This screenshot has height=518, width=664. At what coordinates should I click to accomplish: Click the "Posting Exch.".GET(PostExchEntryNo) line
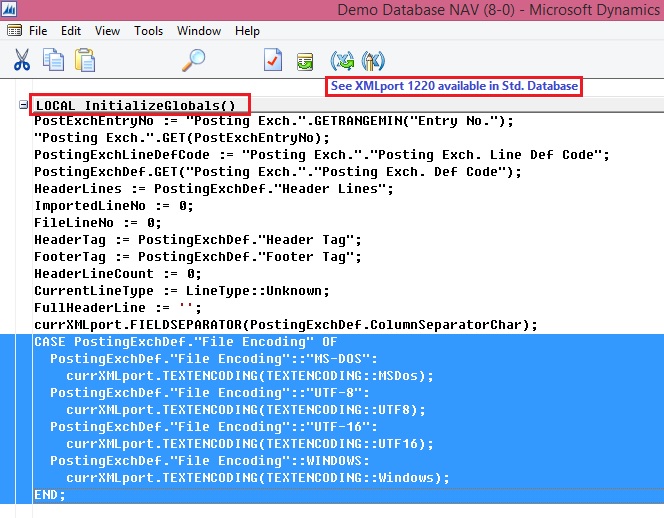(x=182, y=138)
